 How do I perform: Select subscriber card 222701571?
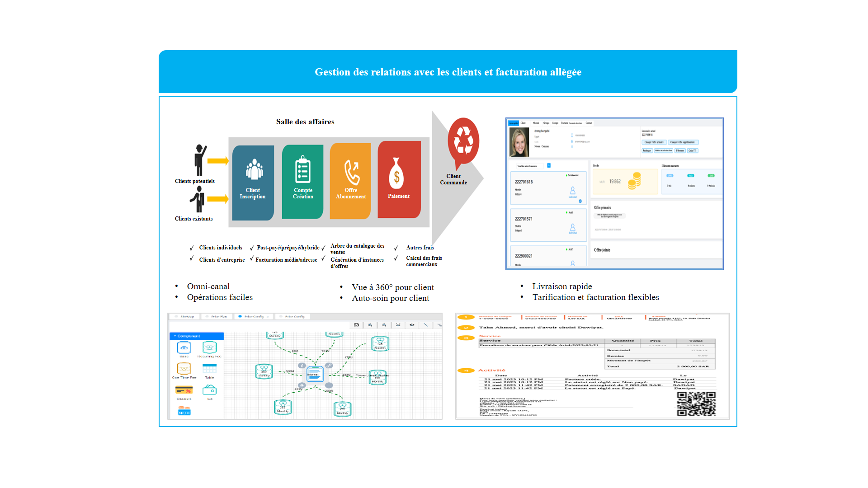coord(548,225)
